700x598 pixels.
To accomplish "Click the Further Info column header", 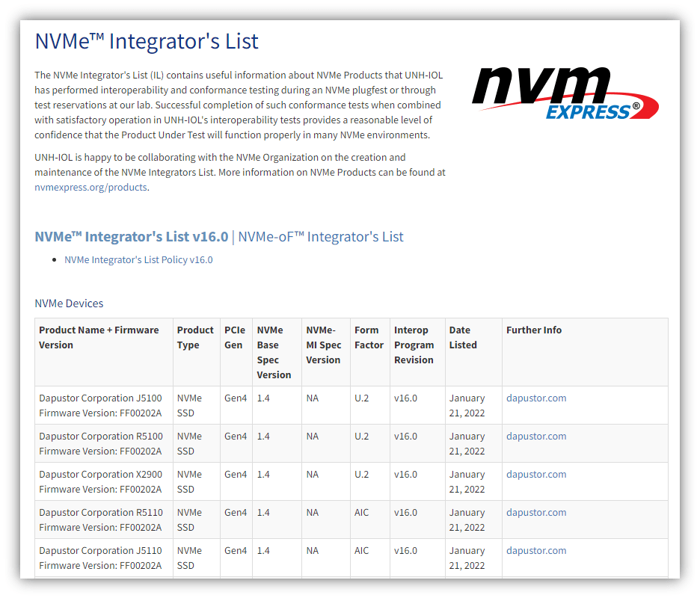I will coord(534,330).
